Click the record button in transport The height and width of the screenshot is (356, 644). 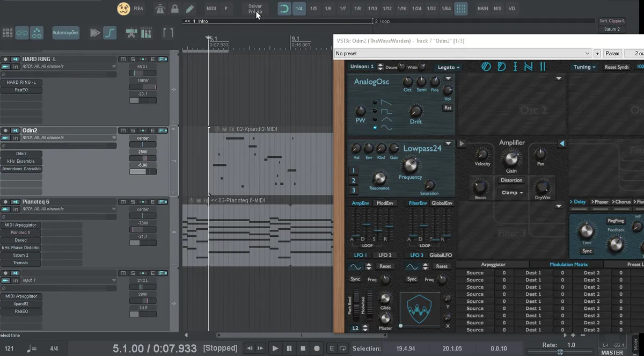point(317,348)
